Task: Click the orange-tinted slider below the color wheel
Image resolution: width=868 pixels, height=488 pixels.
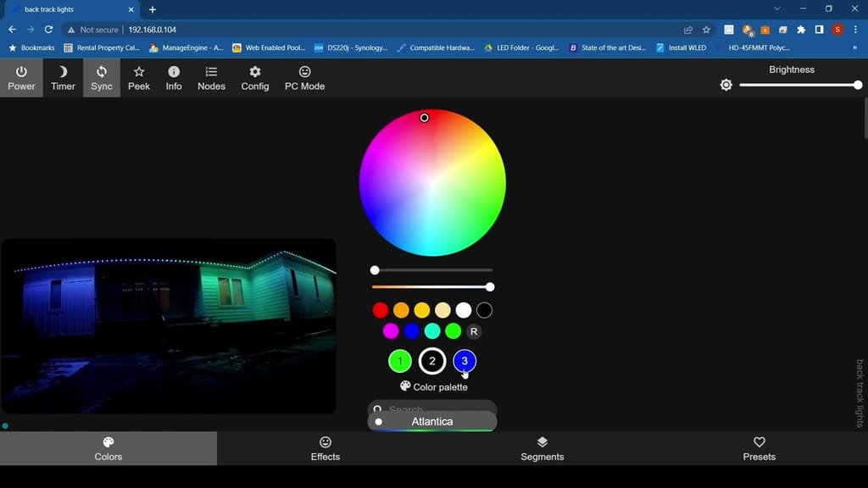Action: pyautogui.click(x=432, y=286)
